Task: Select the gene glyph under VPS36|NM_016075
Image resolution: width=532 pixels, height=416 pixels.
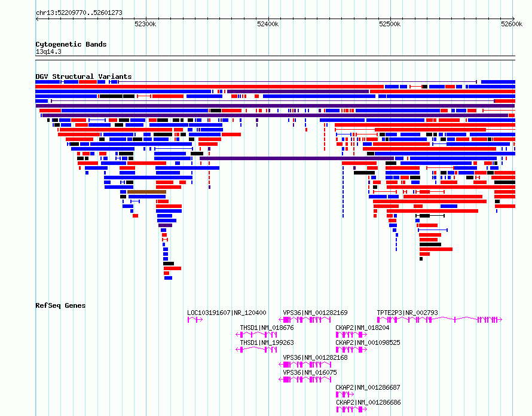Action: coord(305,380)
